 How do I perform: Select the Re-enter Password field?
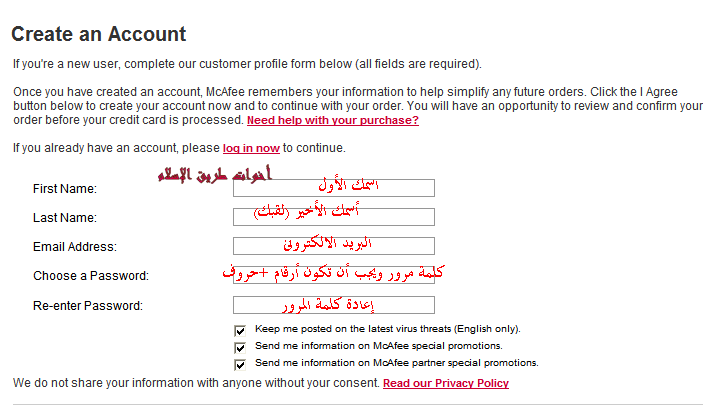click(x=333, y=305)
